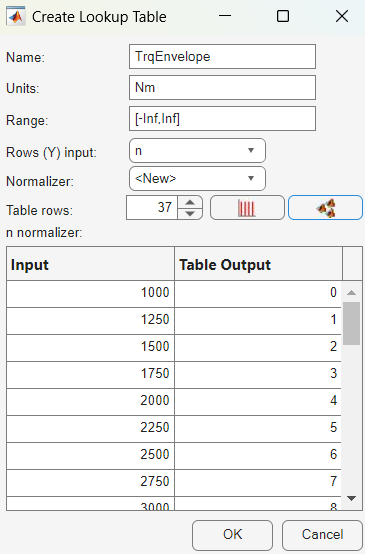The width and height of the screenshot is (365, 554).
Task: Confirm the dialog with OK button
Action: (x=232, y=535)
